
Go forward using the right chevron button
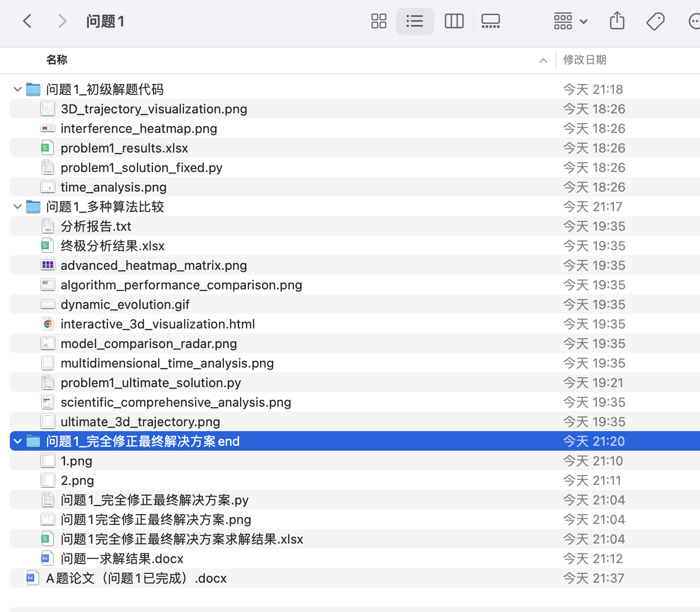(62, 21)
